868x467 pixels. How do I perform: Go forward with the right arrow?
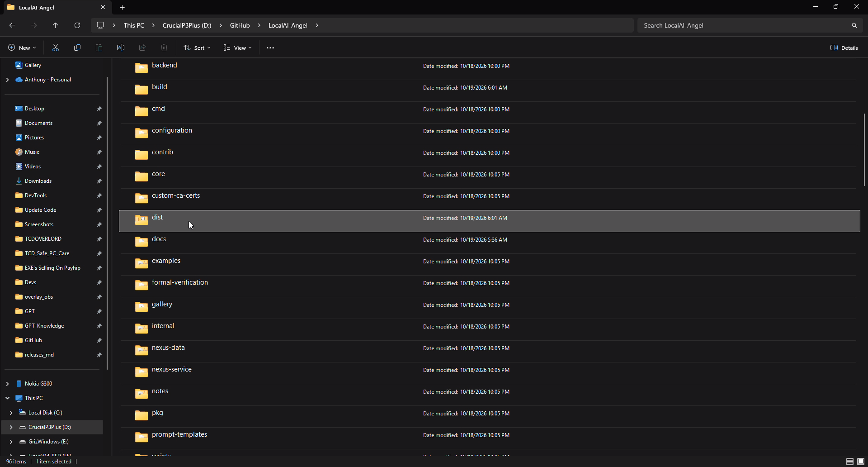(x=34, y=25)
